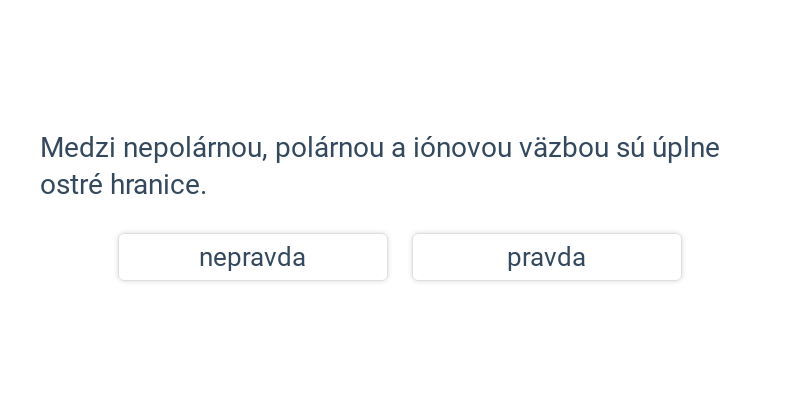
Task: Select the right answer option labeled pravda
Action: pos(547,257)
